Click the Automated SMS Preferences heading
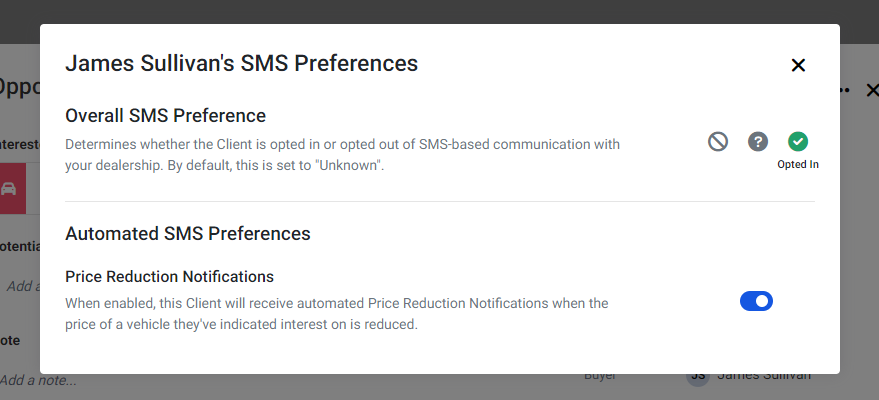The image size is (879, 400). coord(188,234)
